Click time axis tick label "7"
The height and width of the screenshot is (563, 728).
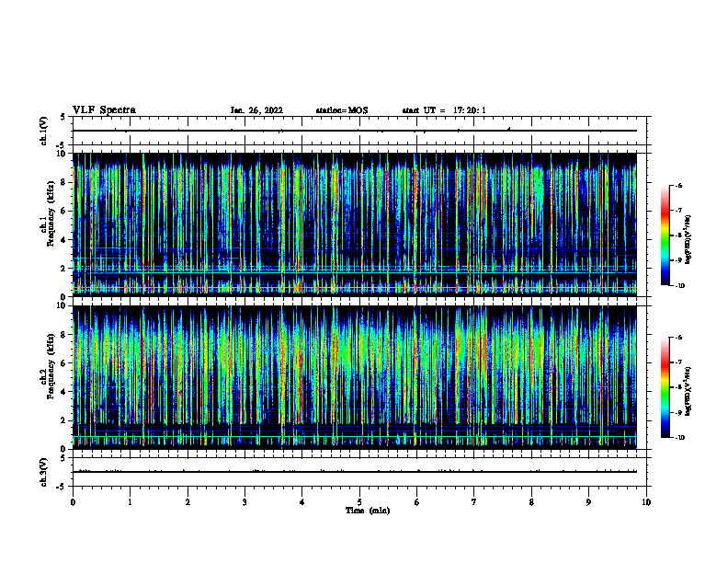pyautogui.click(x=474, y=502)
